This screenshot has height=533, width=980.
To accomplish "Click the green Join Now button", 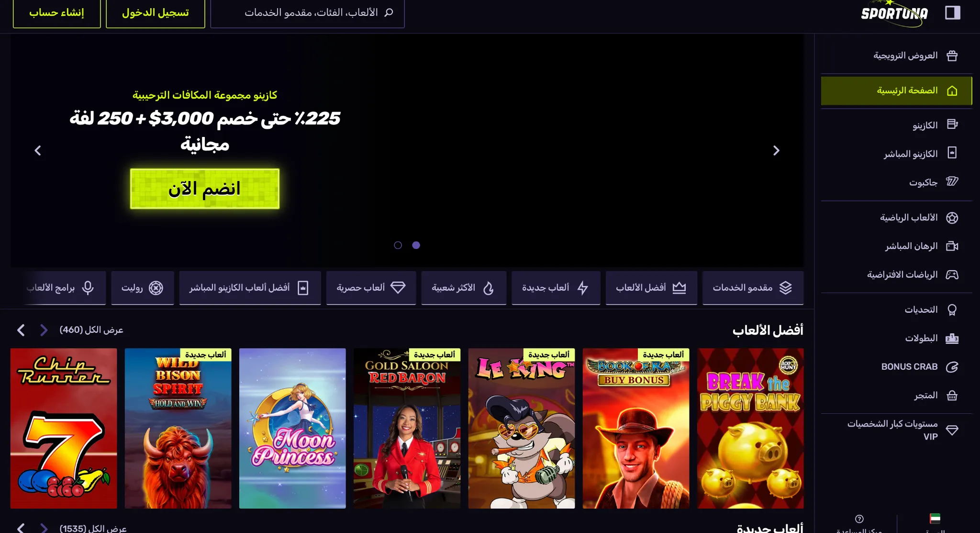I will point(205,189).
